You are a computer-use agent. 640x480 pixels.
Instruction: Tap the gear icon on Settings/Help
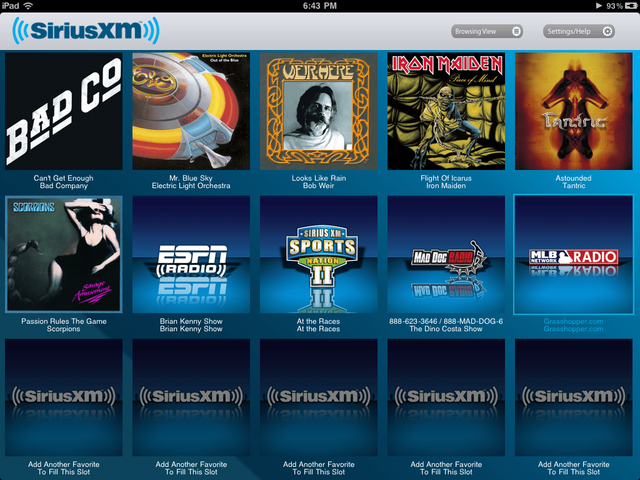[607, 31]
